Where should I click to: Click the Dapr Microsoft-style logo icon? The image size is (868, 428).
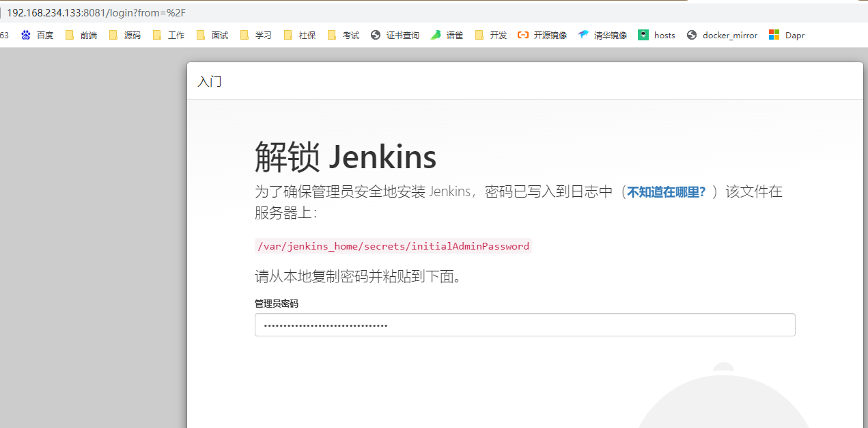pos(774,35)
